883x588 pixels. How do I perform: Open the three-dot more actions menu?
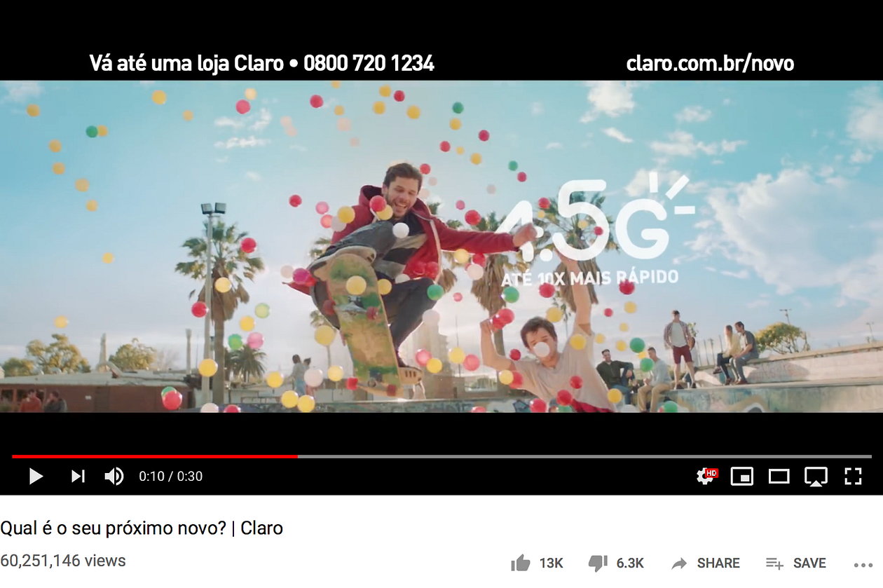click(x=863, y=564)
